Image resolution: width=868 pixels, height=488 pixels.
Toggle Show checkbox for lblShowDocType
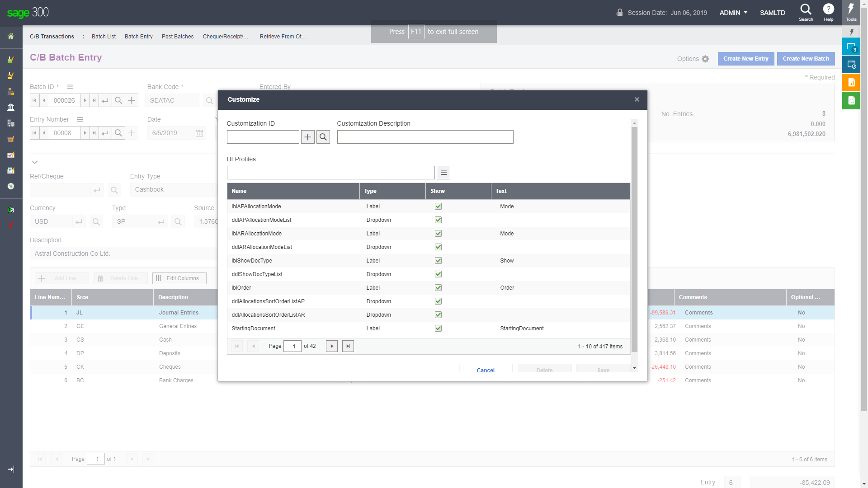pyautogui.click(x=438, y=260)
